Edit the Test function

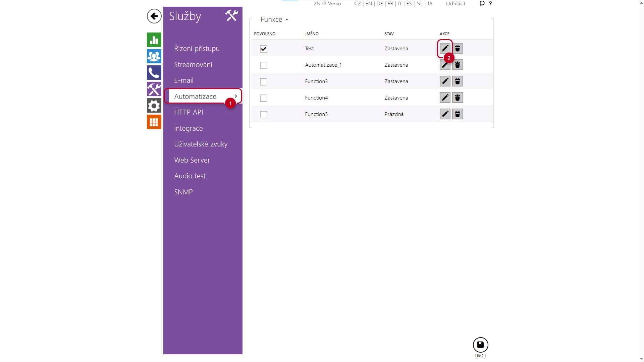(445, 49)
